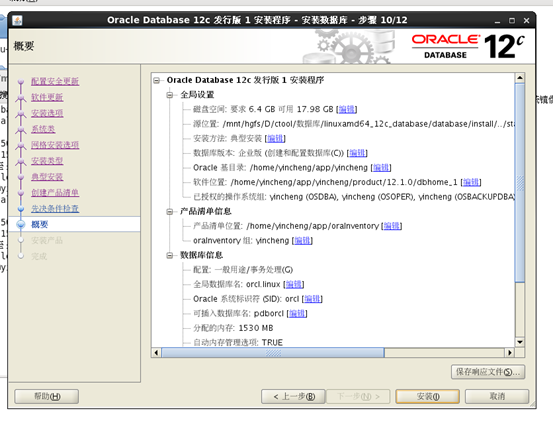Viewport: 553px width, 421px height.
Task: Click the vertical scrollbar thumb
Action: (x=520, y=183)
